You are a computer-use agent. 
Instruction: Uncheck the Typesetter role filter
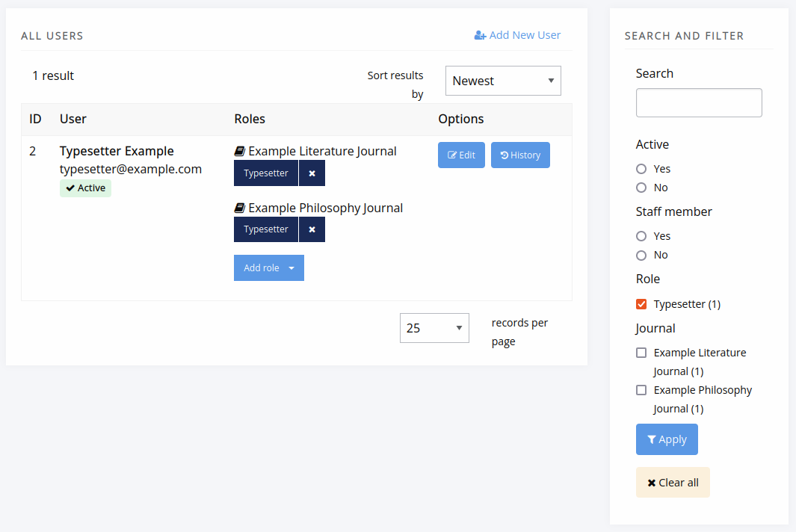[641, 304]
